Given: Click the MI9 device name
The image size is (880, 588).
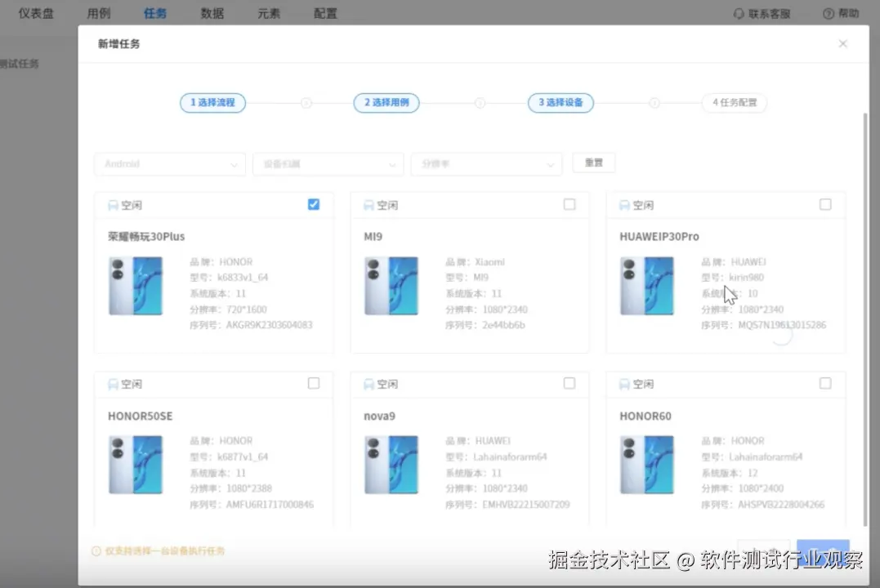Looking at the screenshot, I should point(373,237).
